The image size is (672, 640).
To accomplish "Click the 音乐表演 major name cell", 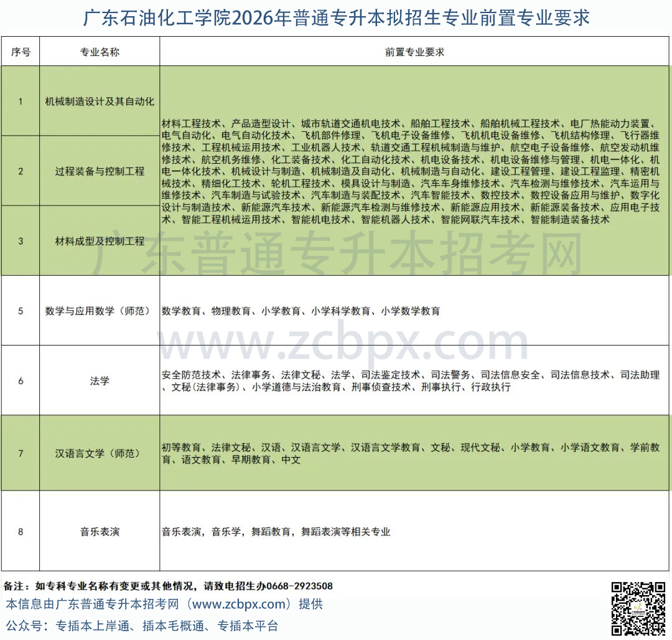I will [x=100, y=532].
